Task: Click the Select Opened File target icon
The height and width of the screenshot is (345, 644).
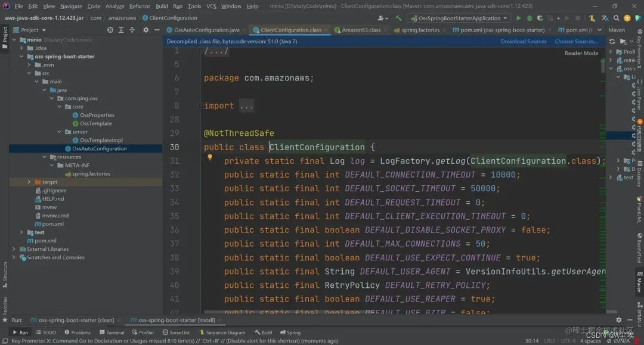Action: (x=110, y=30)
